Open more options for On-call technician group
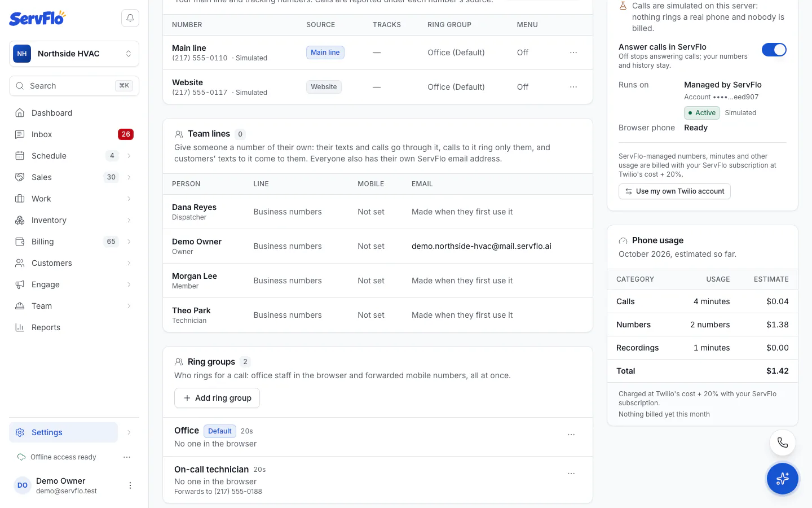The image size is (812, 508). pos(571,474)
